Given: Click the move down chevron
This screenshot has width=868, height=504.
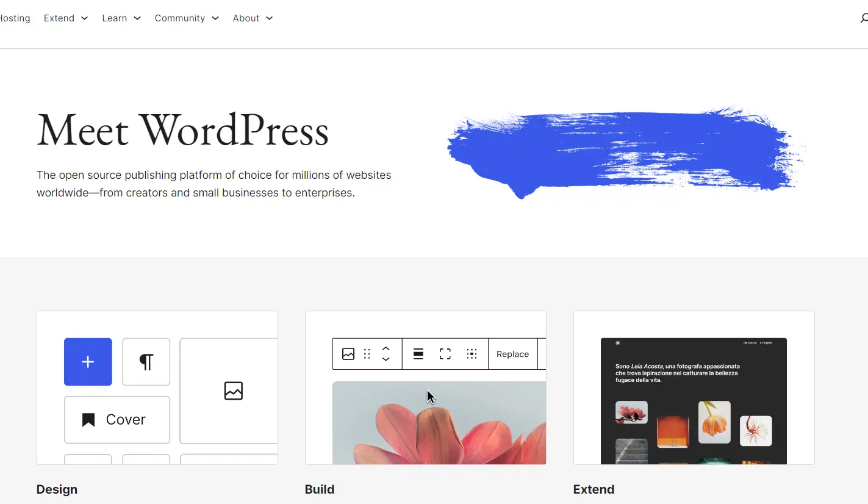Looking at the screenshot, I should pos(386,359).
